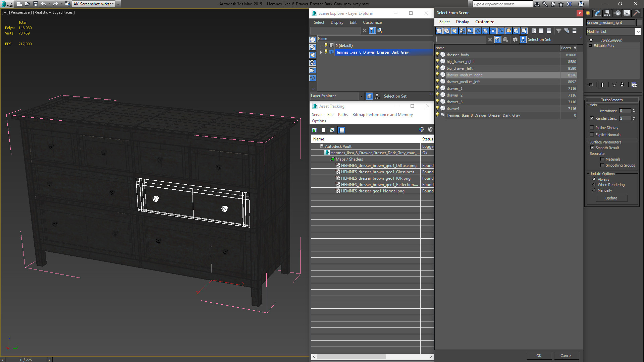Open Select menu in Scene Explorer
This screenshot has height=362, width=644.
(319, 22)
